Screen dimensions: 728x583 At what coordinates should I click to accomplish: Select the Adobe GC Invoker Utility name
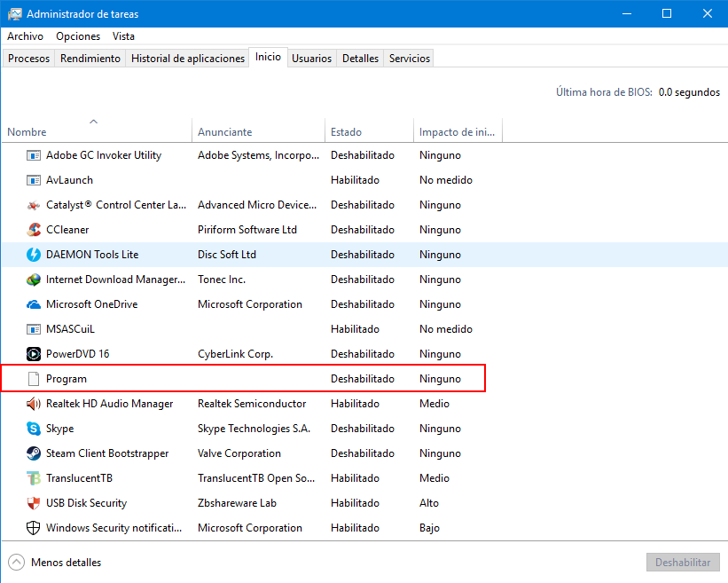point(104,155)
